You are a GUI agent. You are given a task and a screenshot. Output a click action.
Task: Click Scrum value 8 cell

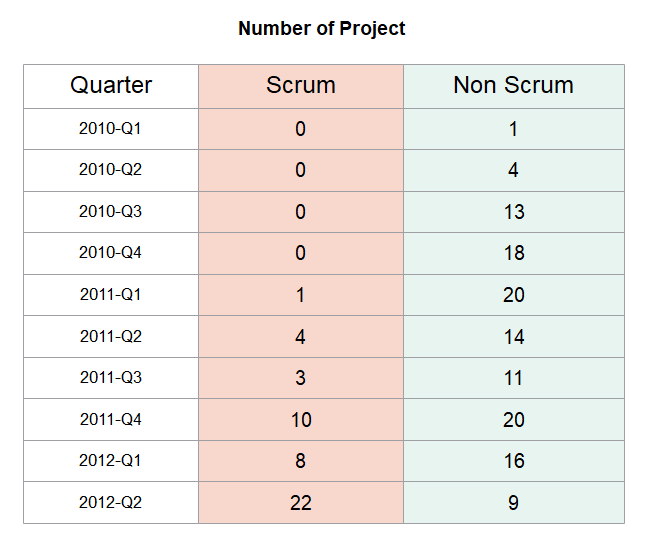(x=301, y=461)
